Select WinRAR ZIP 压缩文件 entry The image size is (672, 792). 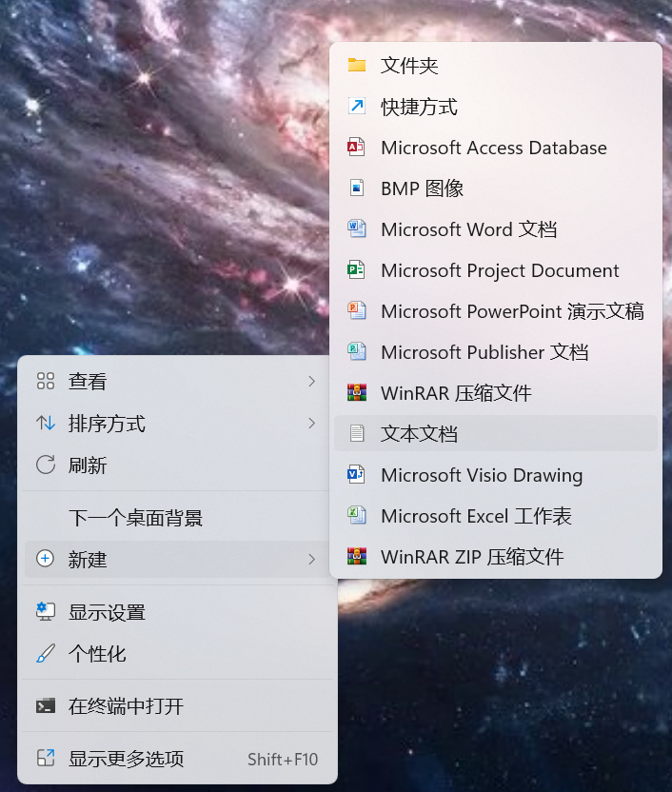[x=496, y=557]
